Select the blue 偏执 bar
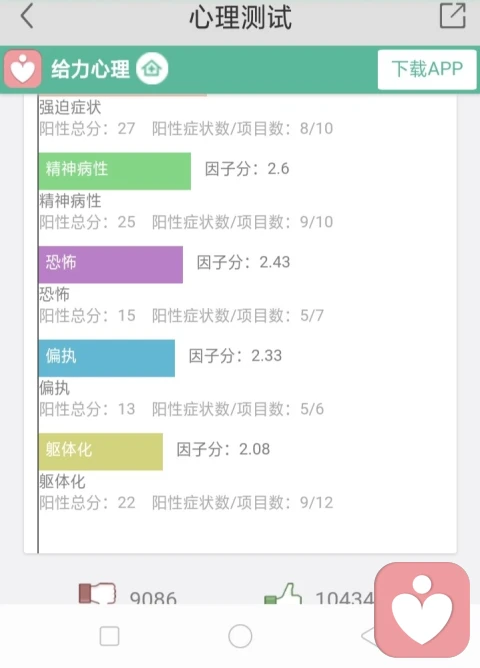Viewport: 480px width, 668px height. 106,358
